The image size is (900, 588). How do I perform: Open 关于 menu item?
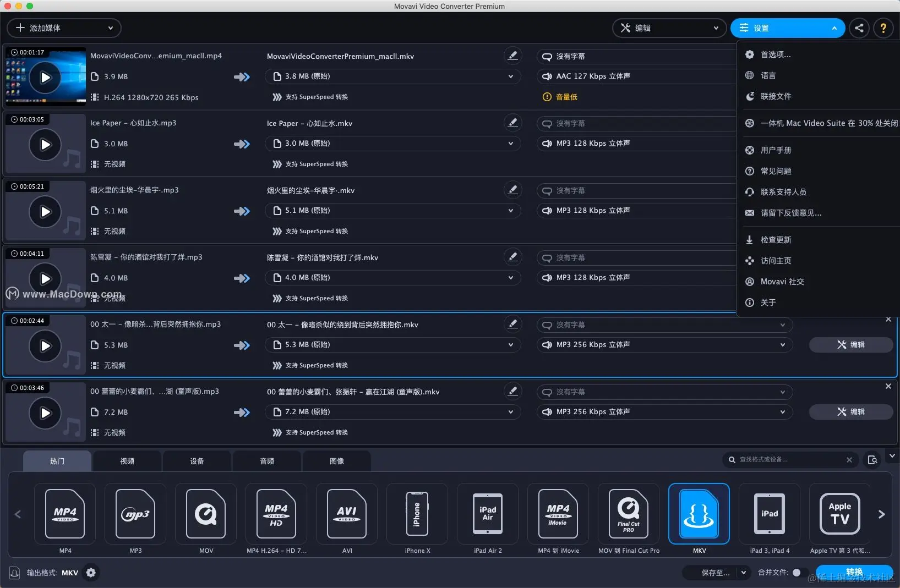coord(768,303)
